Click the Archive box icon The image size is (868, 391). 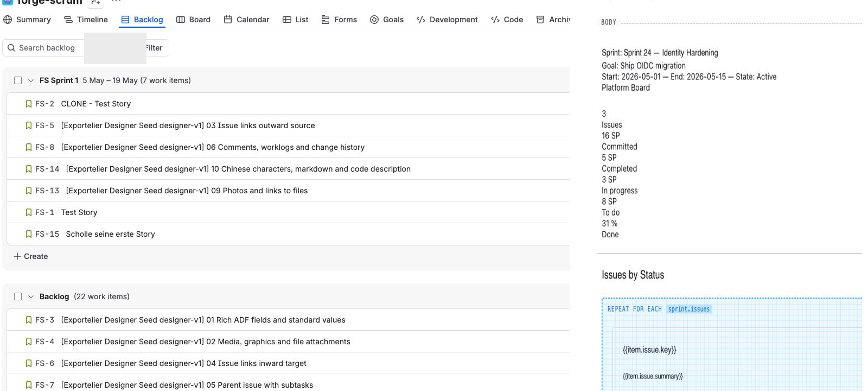[540, 20]
